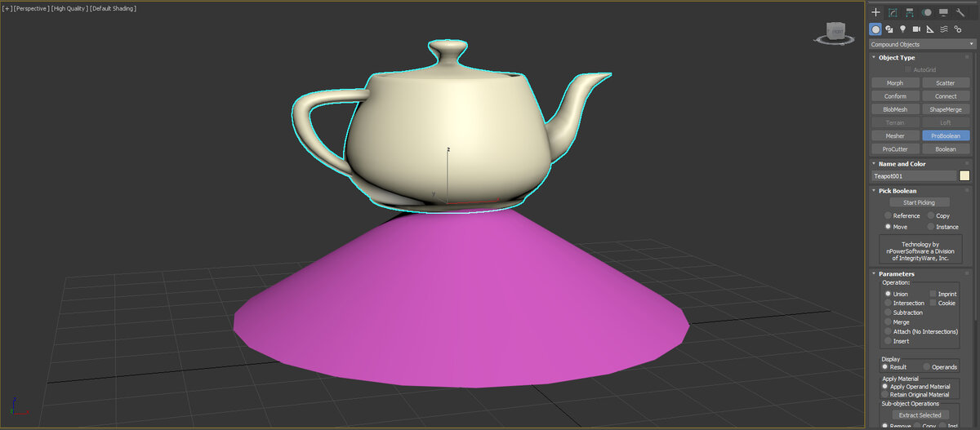The image size is (980, 430).
Task: Select the Subtraction operation
Action: coord(904,313)
